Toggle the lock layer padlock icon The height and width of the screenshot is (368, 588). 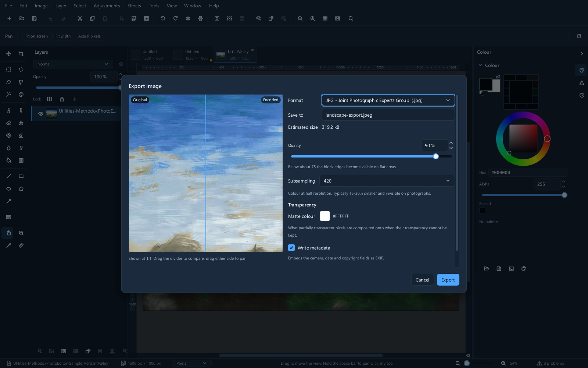(x=62, y=99)
